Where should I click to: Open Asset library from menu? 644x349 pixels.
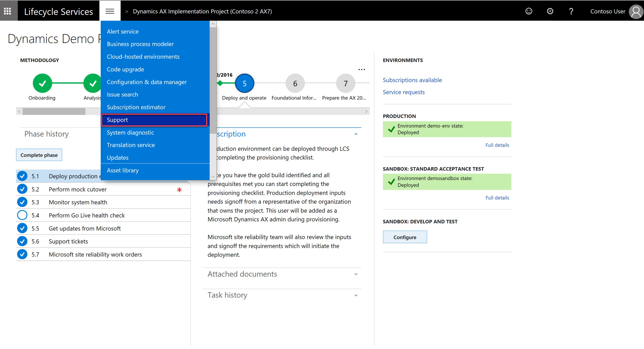tap(122, 170)
